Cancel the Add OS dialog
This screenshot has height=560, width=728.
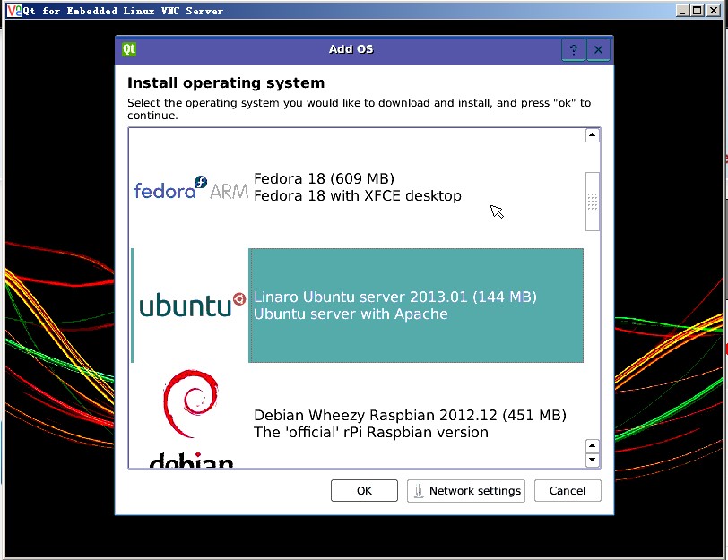pos(568,491)
